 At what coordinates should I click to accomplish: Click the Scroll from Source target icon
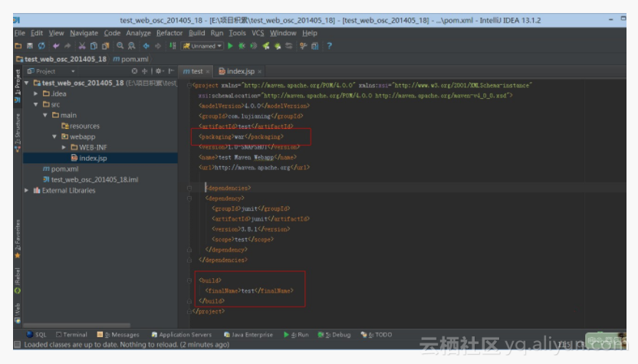point(134,71)
